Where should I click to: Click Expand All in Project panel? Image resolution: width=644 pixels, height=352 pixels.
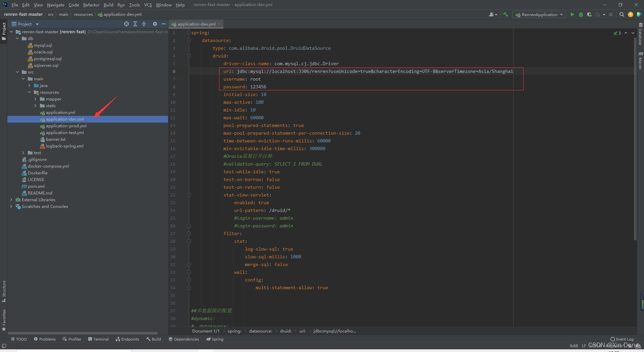coord(135,24)
